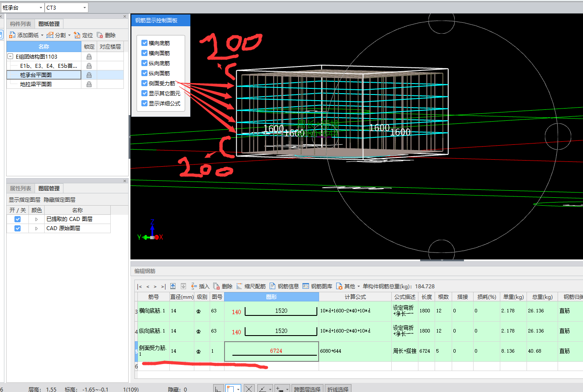
Task: Switch to 图纸管理 tab
Action: 49,24
